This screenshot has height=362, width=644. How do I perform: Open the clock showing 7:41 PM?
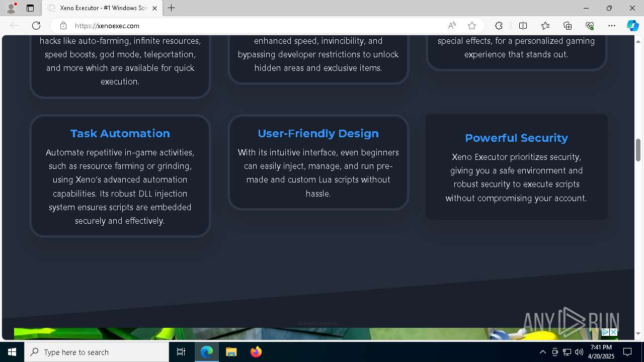coord(601,352)
